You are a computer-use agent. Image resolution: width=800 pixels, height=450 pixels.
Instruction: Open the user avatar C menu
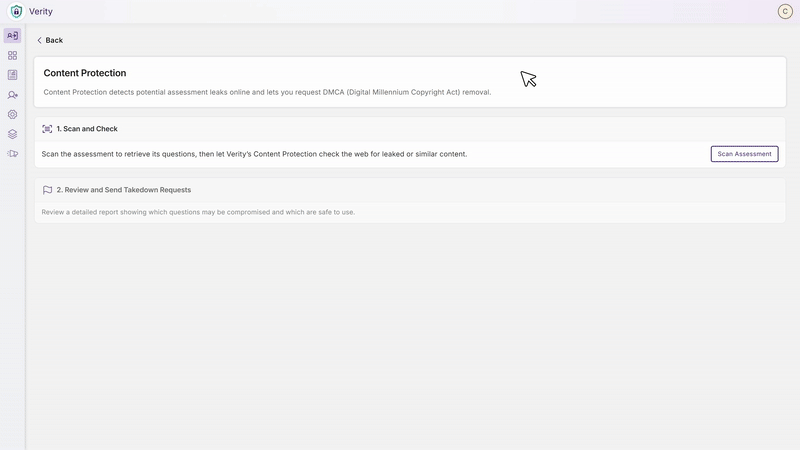[x=785, y=11]
